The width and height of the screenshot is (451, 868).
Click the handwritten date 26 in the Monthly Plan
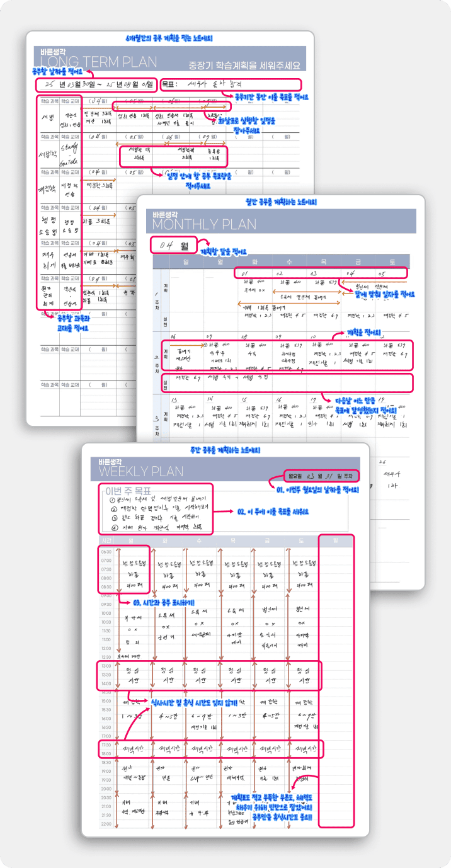click(x=381, y=461)
